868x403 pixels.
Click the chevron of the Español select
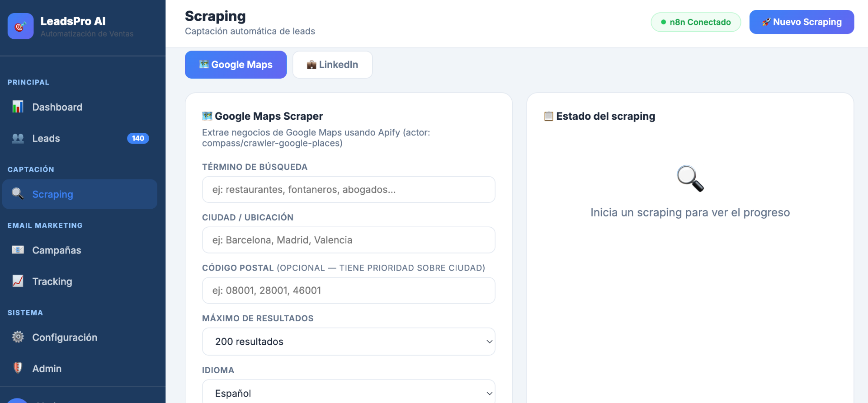coord(489,394)
